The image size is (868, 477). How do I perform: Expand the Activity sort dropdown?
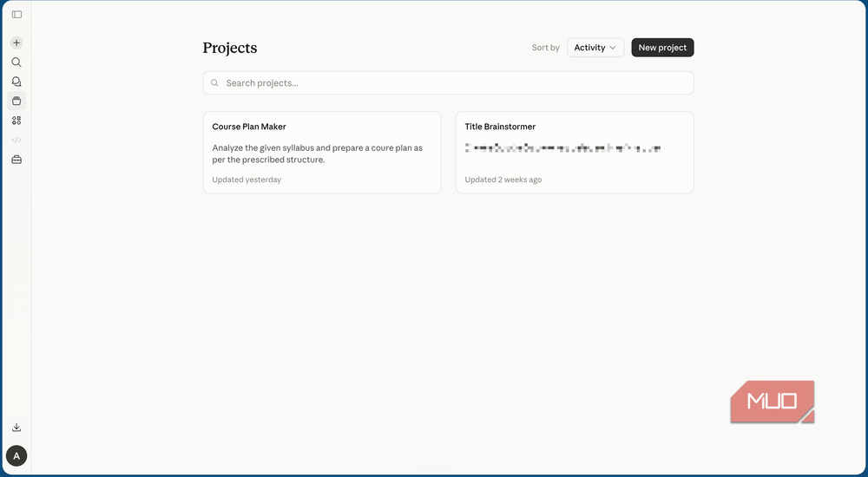595,48
